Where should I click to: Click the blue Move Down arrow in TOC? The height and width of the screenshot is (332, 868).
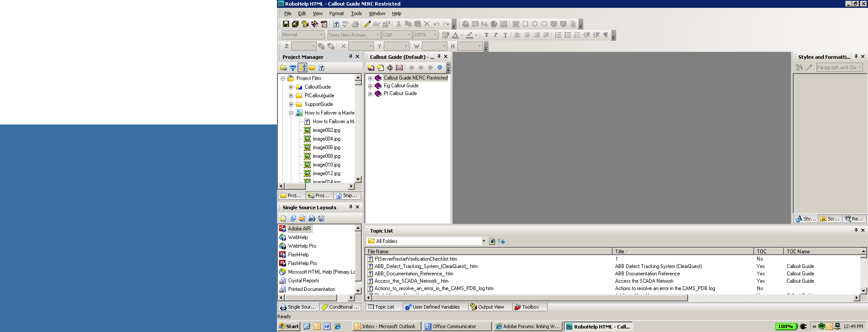(x=440, y=68)
